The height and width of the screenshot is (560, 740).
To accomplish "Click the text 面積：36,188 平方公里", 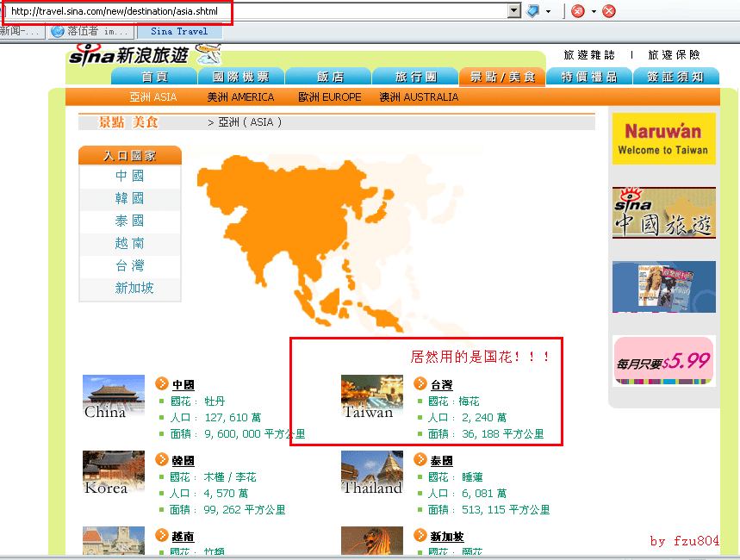I will 486,434.
